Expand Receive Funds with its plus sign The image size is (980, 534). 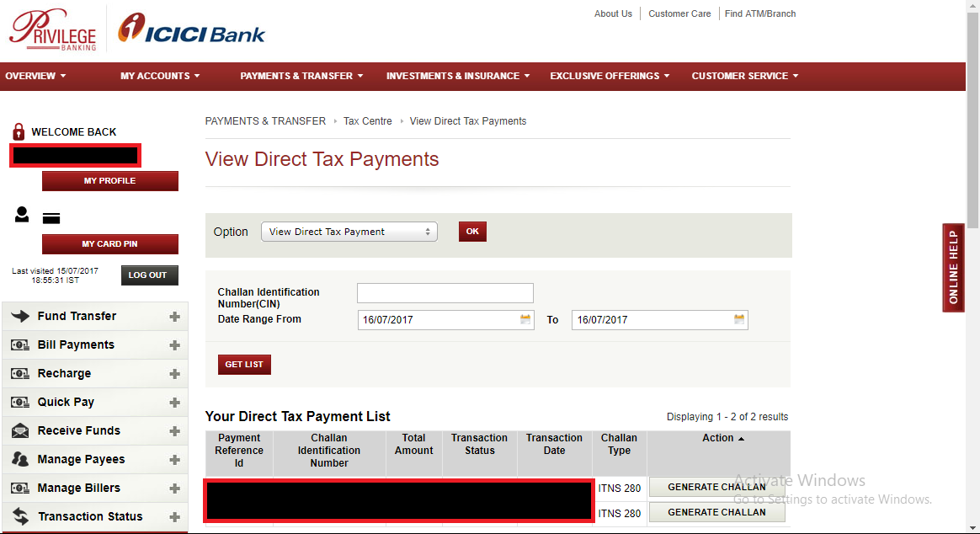[x=174, y=431]
